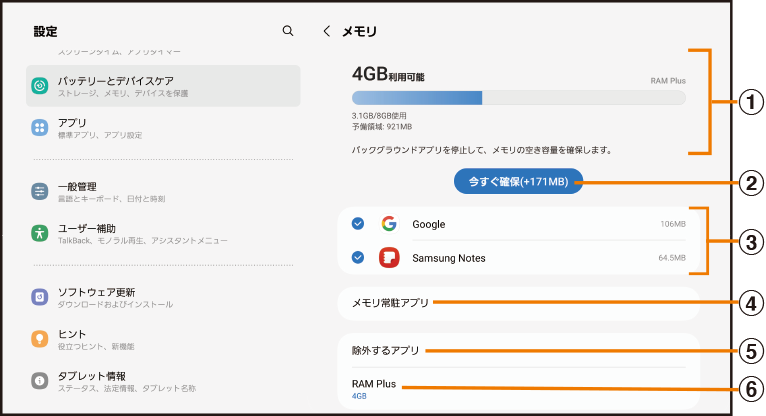Click the タブレット情報 info icon

[40, 381]
